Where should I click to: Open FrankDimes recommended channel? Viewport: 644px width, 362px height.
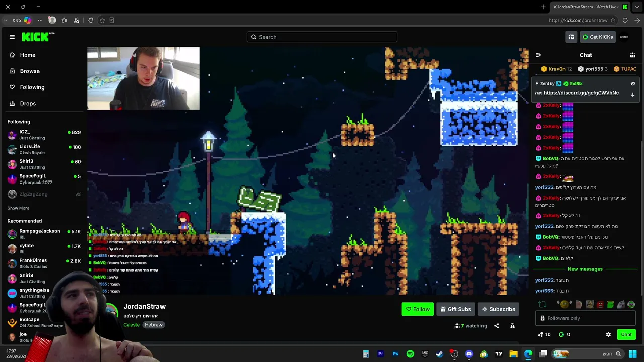click(43, 263)
